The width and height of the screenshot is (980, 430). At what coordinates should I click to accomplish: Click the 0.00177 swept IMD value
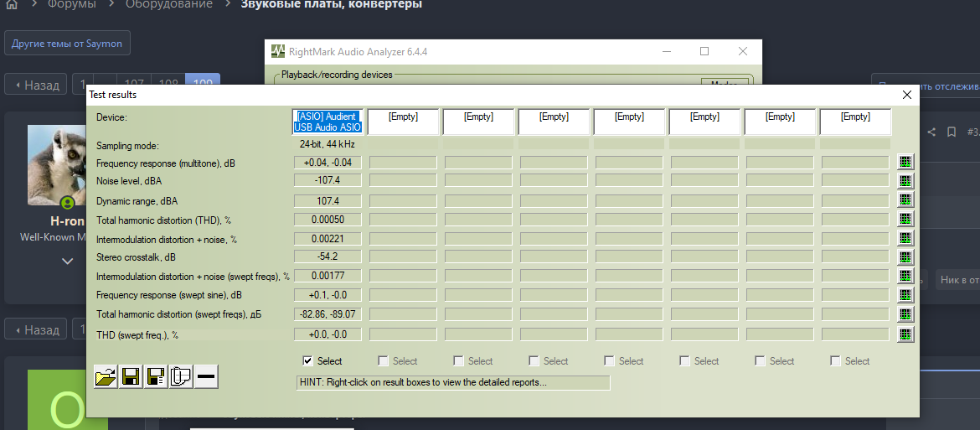328,276
